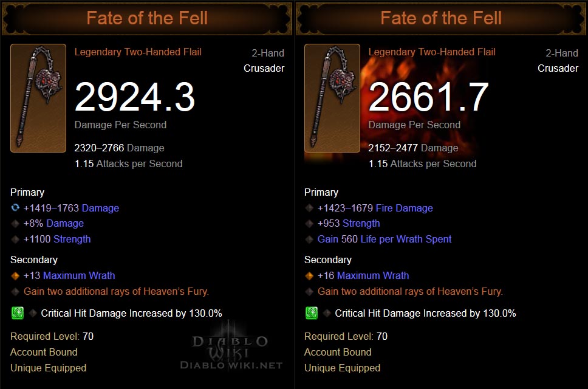Screen dimensions: 588x389
Task: Click the blue enchanted icon beside +1419–1763 Damage
Action: pos(15,208)
